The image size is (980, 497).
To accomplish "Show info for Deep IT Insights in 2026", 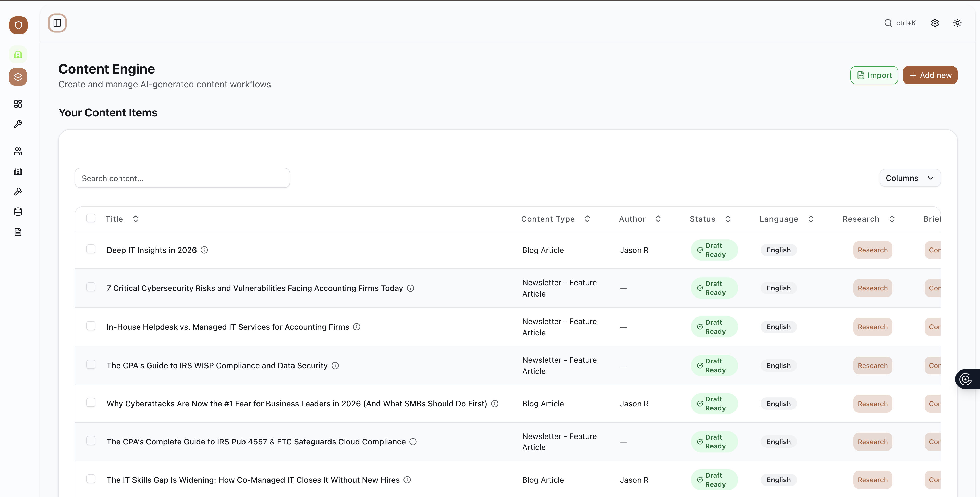I will [x=204, y=250].
